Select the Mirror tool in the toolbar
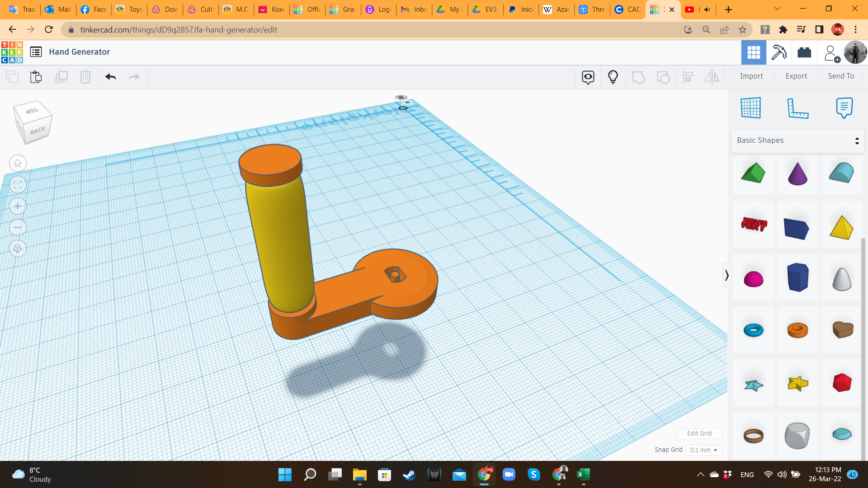 pyautogui.click(x=712, y=77)
